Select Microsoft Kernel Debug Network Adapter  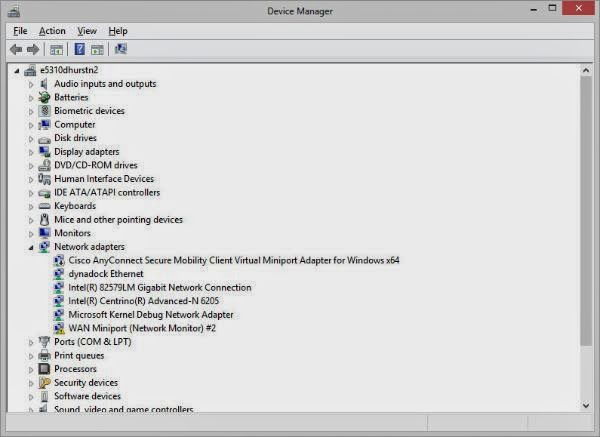tap(151, 315)
